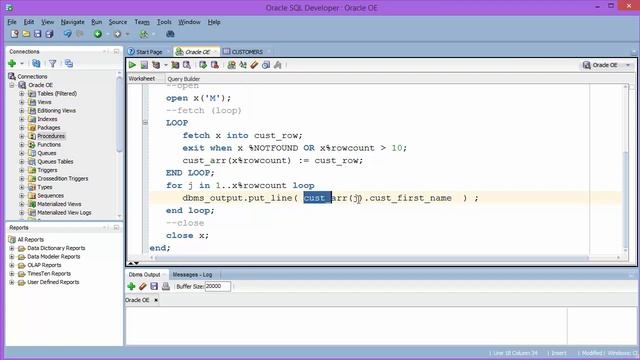
Task: Select the Functions tree item
Action: tap(49, 144)
